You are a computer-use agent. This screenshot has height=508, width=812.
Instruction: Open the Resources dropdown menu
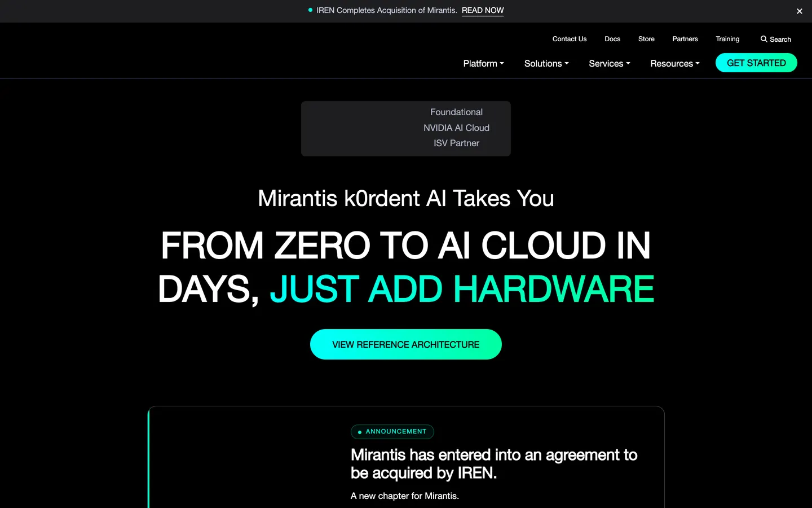pos(675,63)
